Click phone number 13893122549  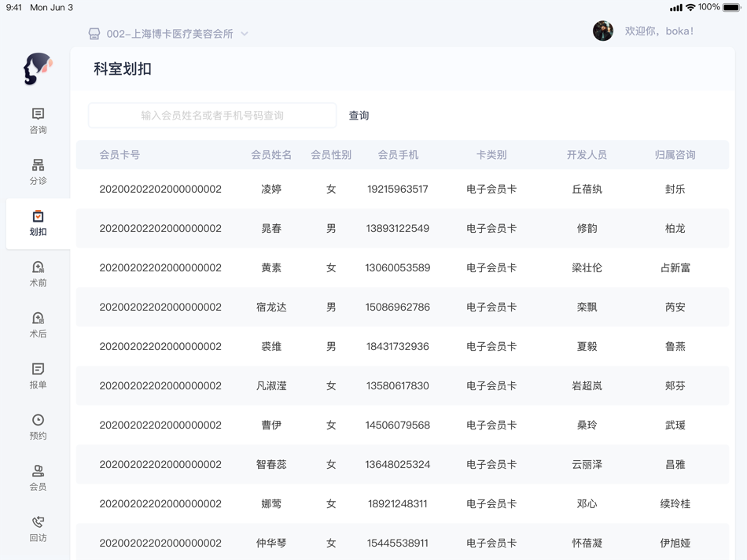(x=397, y=228)
